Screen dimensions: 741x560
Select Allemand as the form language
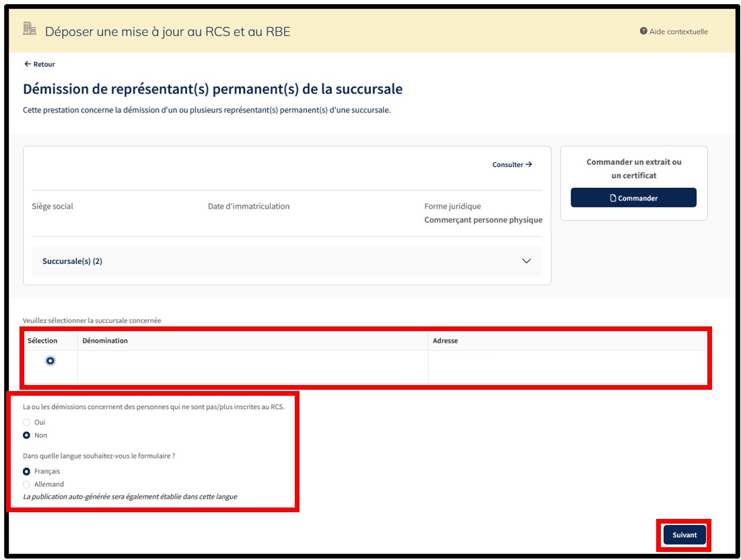coord(27,484)
